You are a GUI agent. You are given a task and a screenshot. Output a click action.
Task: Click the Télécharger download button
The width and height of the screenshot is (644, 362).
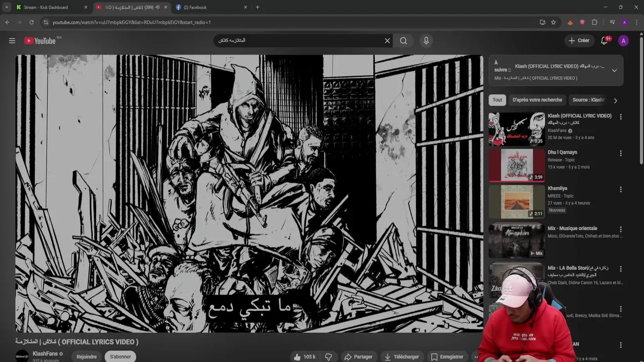pos(401,357)
